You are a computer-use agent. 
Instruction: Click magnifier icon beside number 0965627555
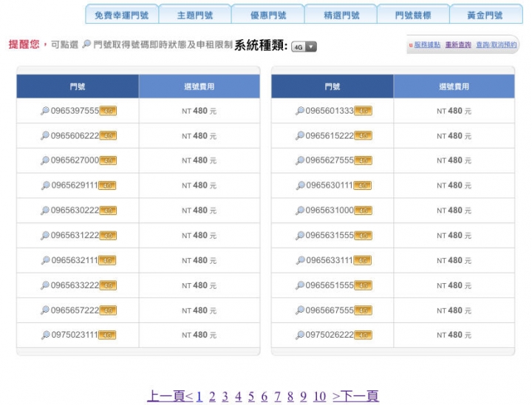tap(300, 160)
